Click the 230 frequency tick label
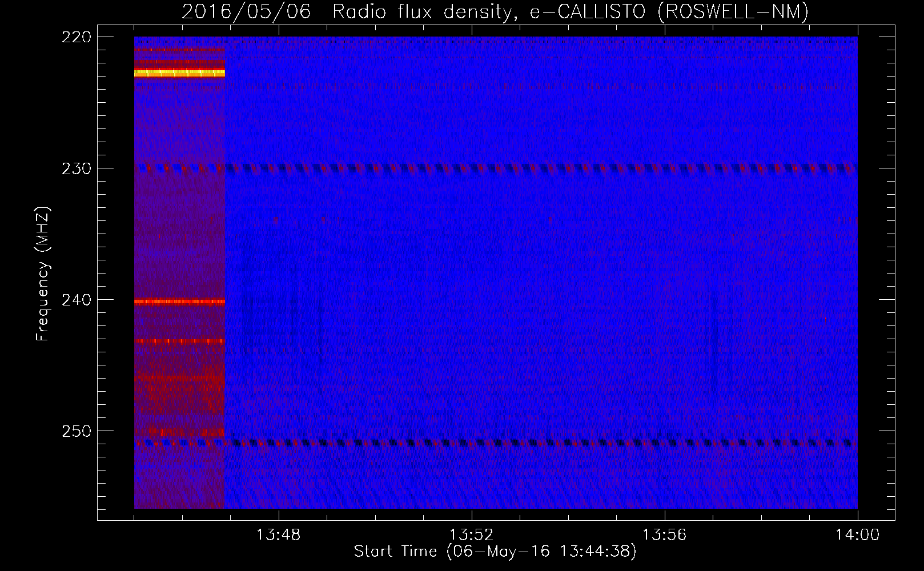 pos(76,168)
